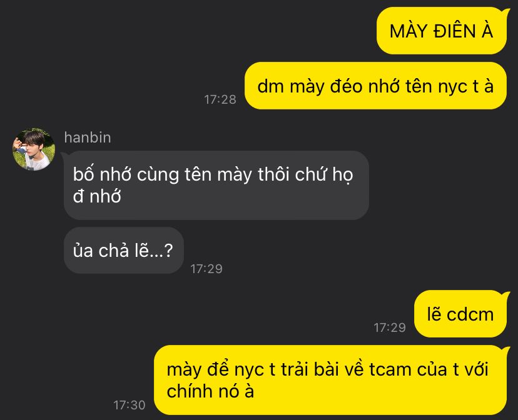This screenshot has width=518, height=420.
Task: Tap the 'ủa chả lẽ...?' message bubble
Action: [x=123, y=251]
